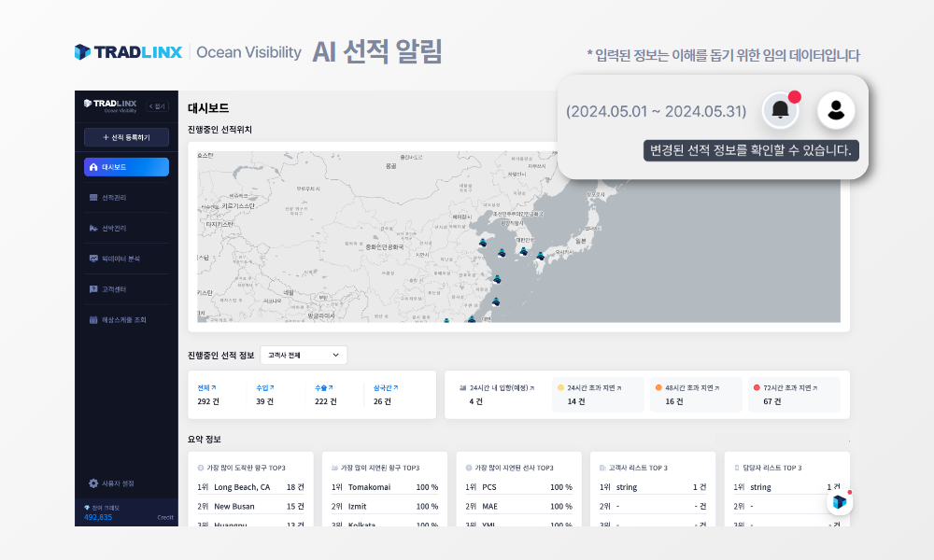Viewport: 934px width, 560px height.
Task: Click the Ocean Visibility header text
Action: [249, 52]
